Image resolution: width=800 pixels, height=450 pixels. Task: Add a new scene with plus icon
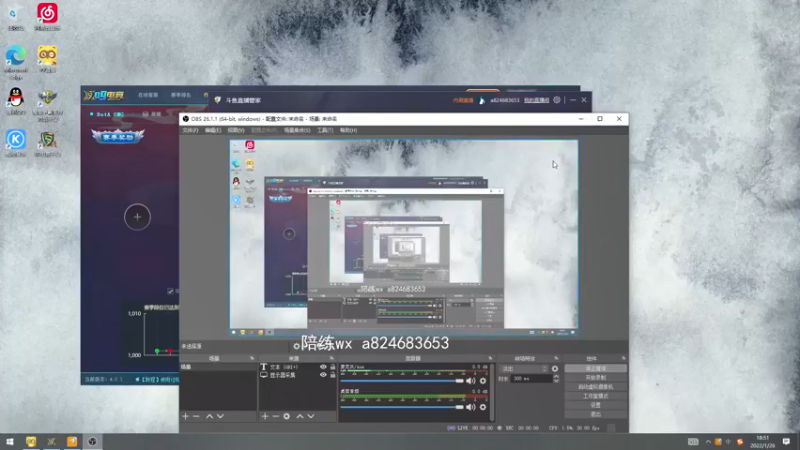tap(185, 416)
